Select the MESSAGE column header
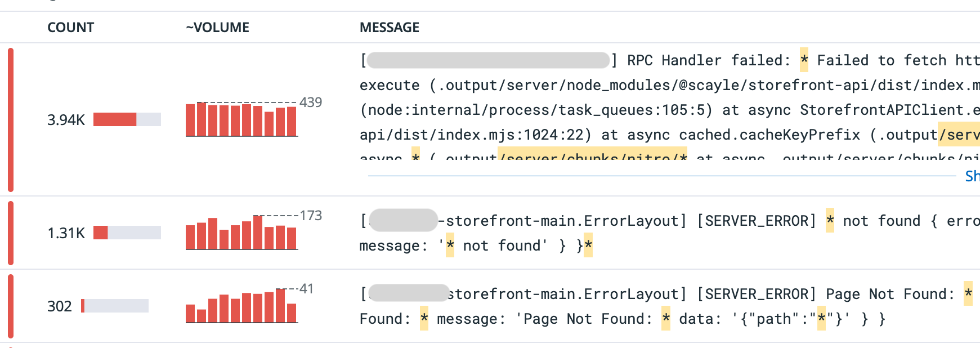Viewport: 980px width, 348px height. coord(390,28)
